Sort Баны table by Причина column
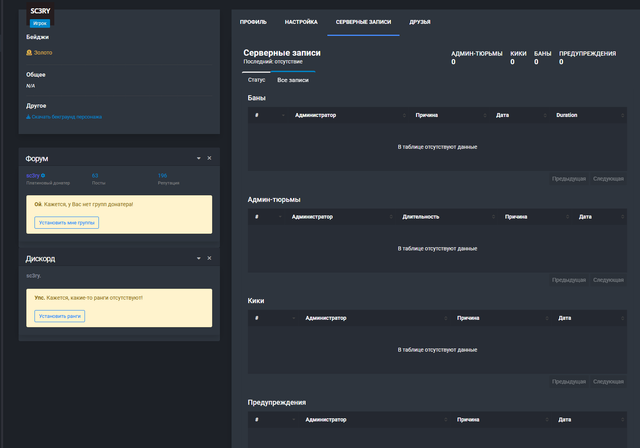 tap(450, 115)
